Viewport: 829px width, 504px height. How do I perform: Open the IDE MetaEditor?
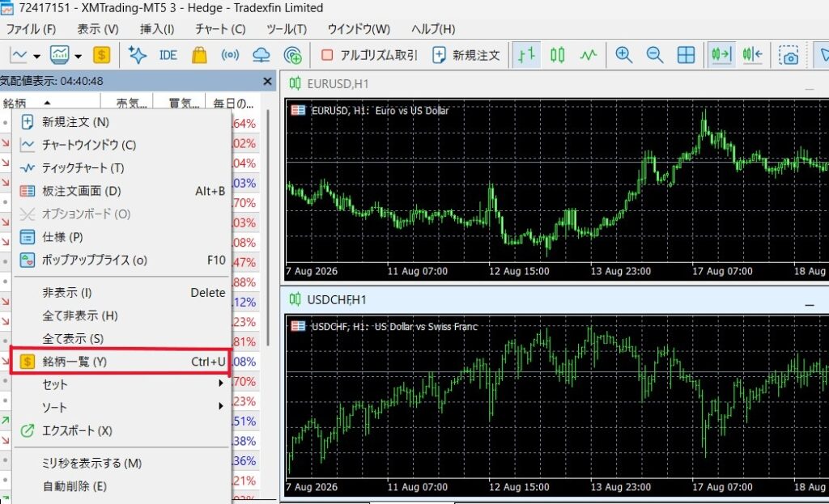(x=168, y=55)
